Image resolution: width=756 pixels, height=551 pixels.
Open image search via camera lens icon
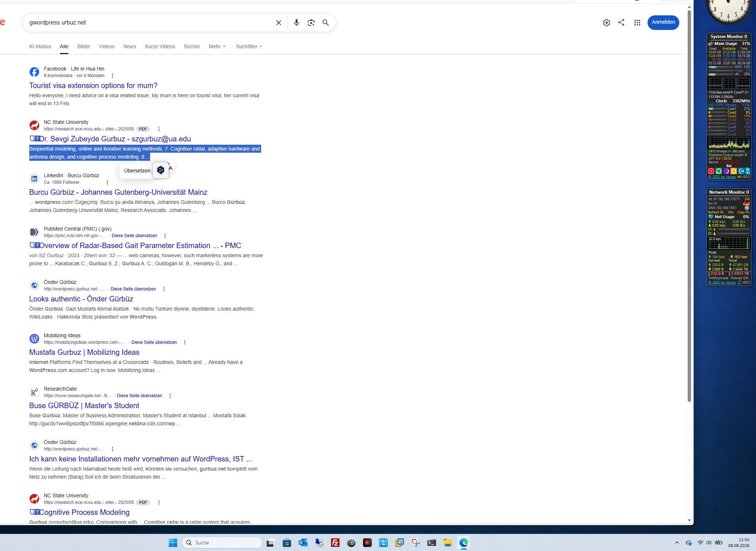pyautogui.click(x=311, y=23)
